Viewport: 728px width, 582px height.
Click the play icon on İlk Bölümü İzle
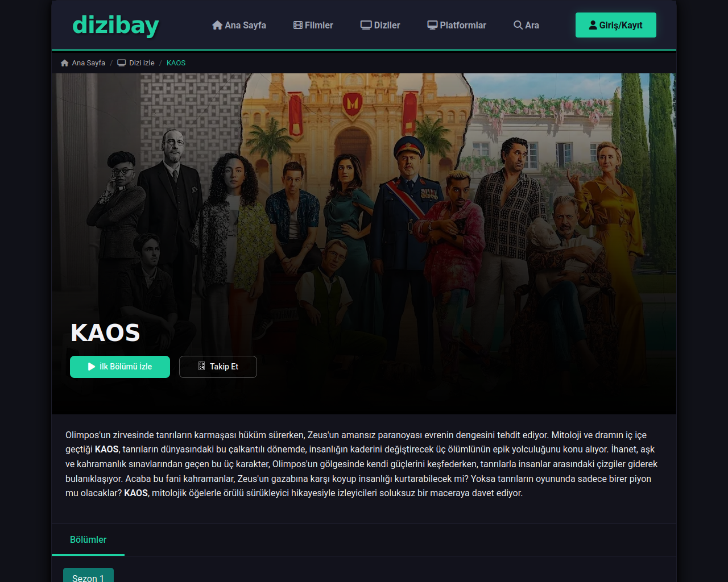pyautogui.click(x=92, y=367)
